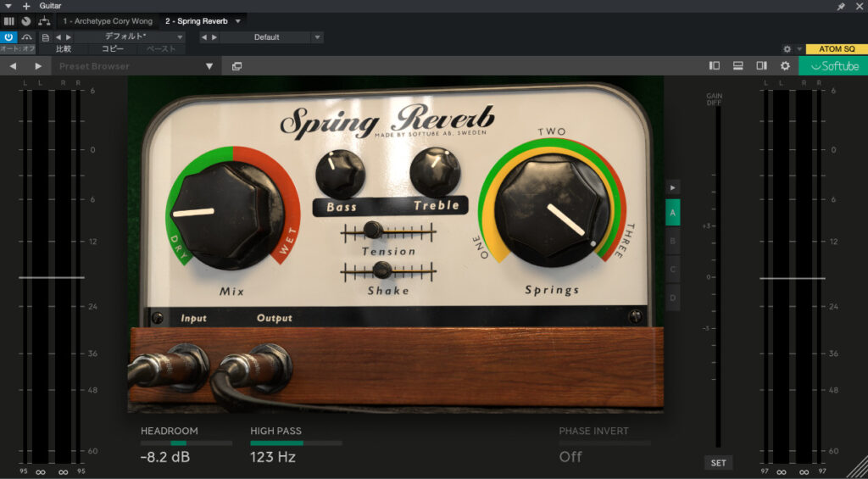Image resolution: width=868 pixels, height=479 pixels.
Task: Open the routing diagram icon
Action: 44,21
